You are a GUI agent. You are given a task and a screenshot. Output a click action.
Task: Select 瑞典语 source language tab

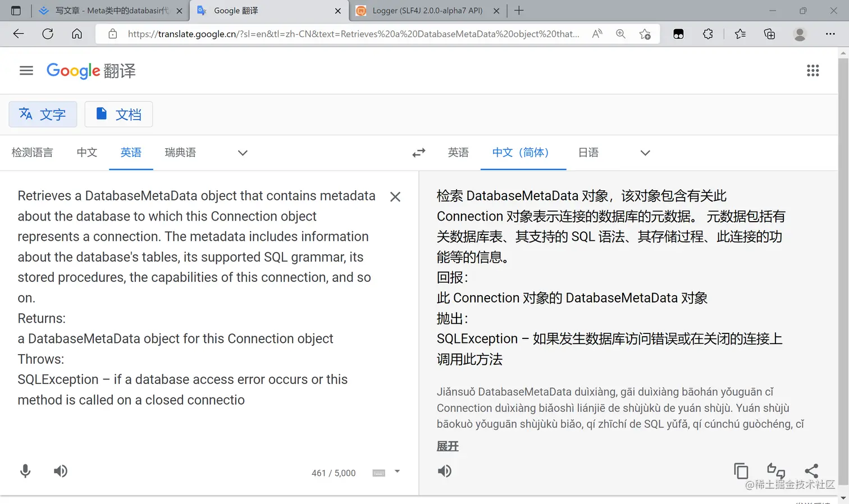180,153
